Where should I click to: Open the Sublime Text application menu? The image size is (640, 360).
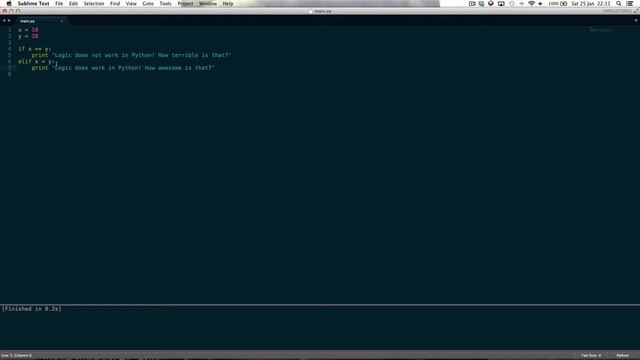[33, 4]
